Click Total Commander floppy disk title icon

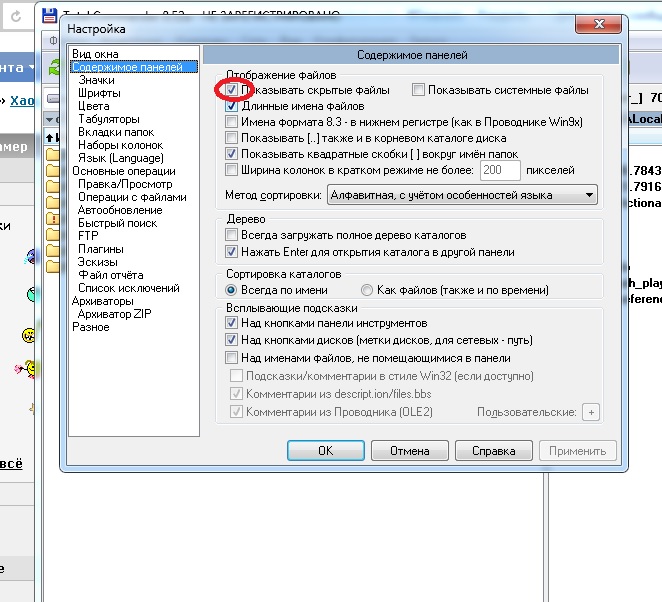coord(50,15)
